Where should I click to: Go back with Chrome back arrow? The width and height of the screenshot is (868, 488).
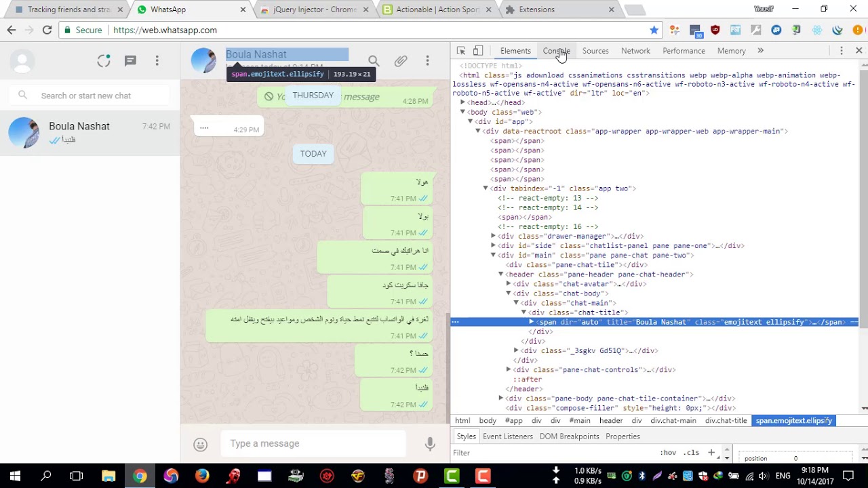(12, 30)
